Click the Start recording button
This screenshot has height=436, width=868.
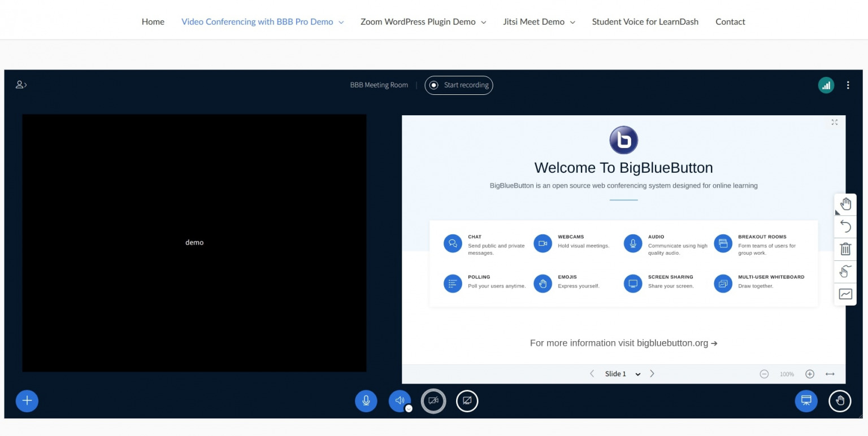click(x=459, y=85)
